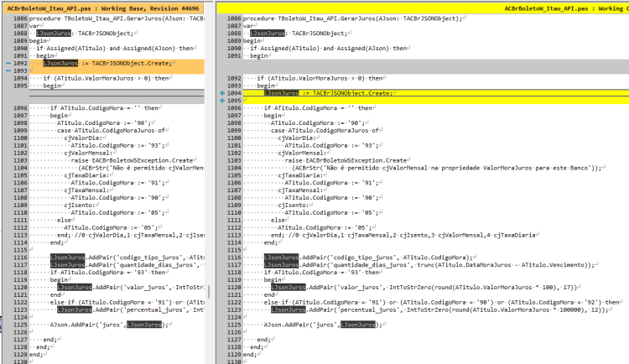Click 'if ATitulo.CodigoMora = '' then' in left pane

[x=104, y=108]
